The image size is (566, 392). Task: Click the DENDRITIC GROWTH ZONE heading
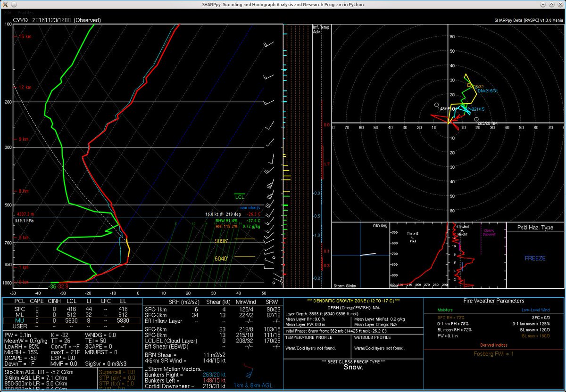pyautogui.click(x=353, y=301)
